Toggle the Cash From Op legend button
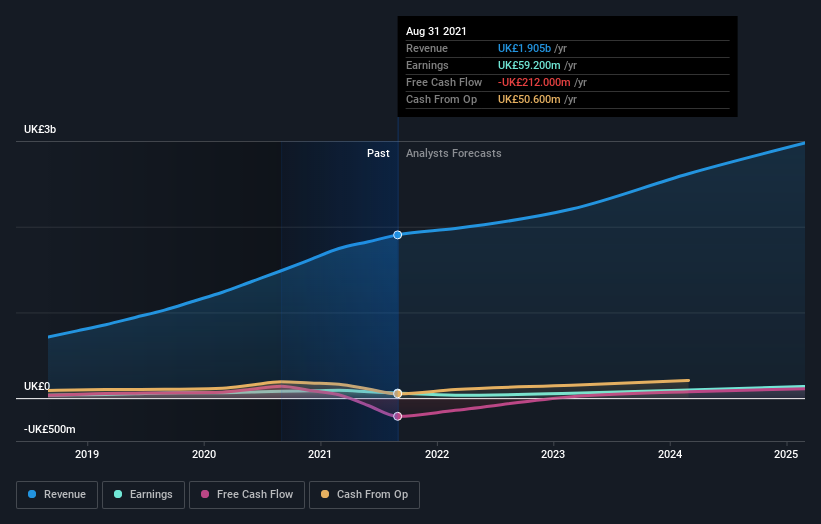This screenshot has height=524, width=821. point(364,495)
